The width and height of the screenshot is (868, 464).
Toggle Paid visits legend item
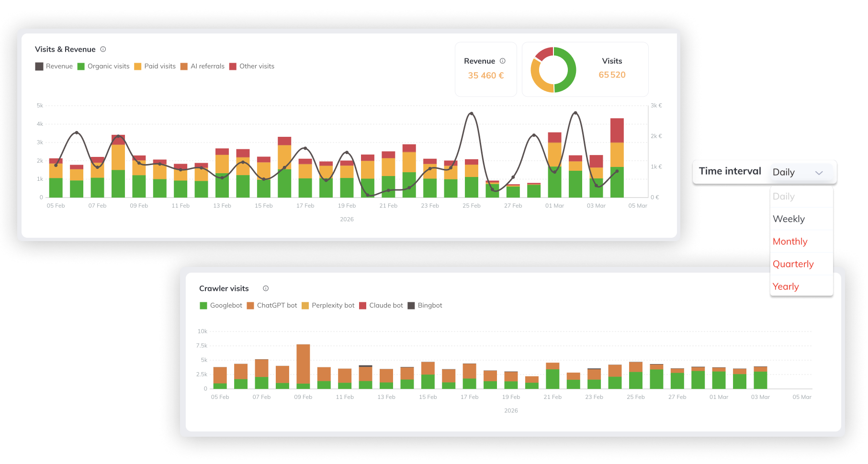point(155,66)
